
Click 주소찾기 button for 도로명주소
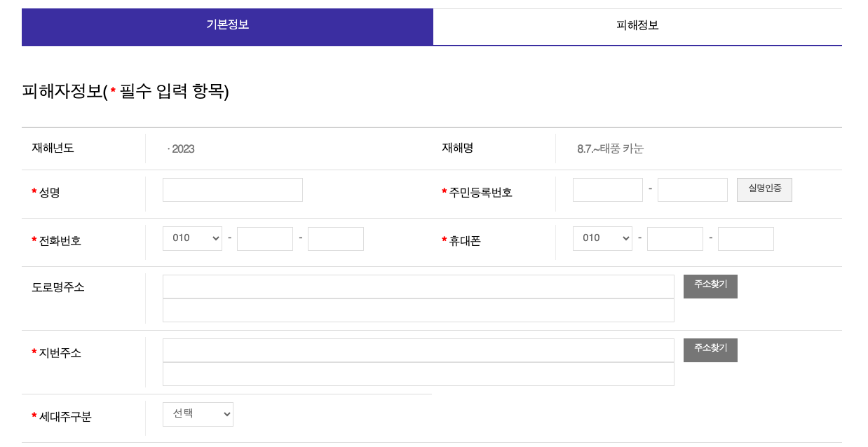pos(710,287)
